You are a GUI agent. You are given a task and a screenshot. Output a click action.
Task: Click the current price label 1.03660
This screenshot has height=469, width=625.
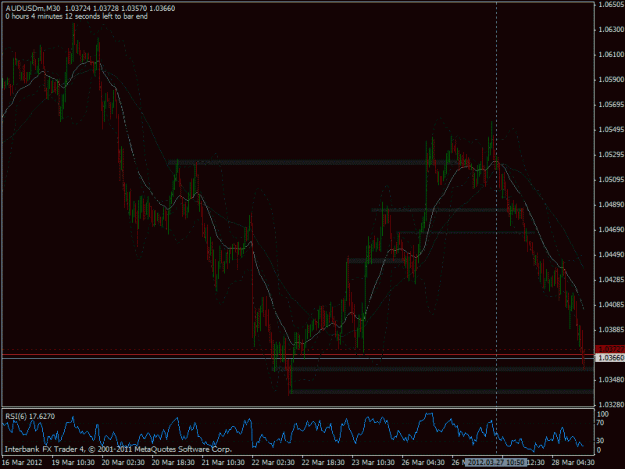610,358
